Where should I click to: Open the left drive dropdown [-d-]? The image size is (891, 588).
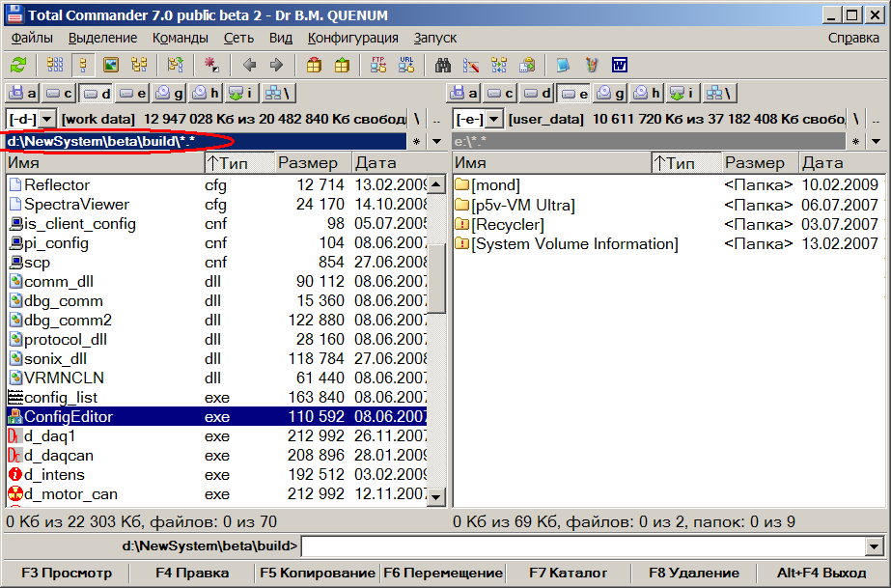(31, 119)
